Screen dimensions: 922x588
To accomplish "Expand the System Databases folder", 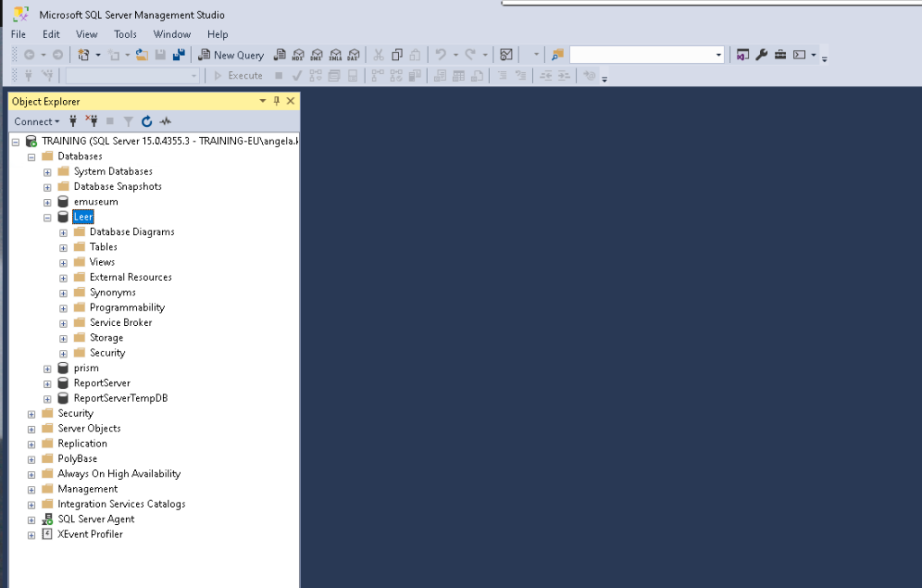I will pyautogui.click(x=48, y=172).
